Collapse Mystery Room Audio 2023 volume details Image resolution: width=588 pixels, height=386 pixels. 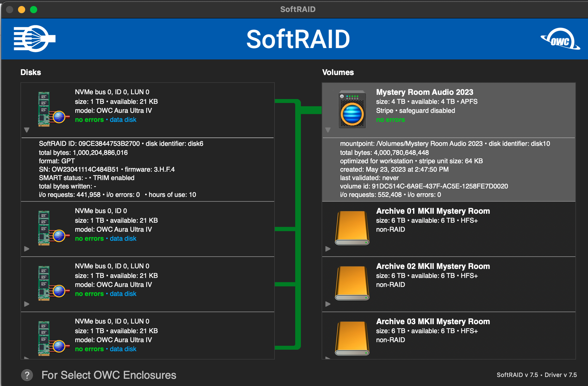click(328, 130)
